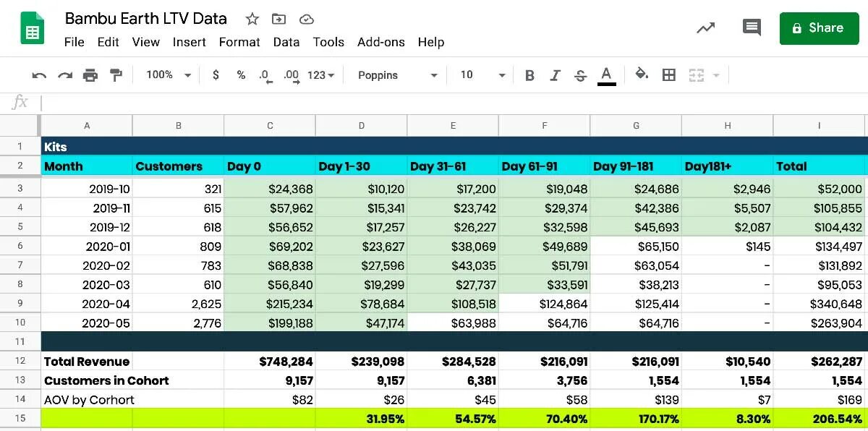Select row 11 header
The height and width of the screenshot is (431, 868).
(x=20, y=341)
